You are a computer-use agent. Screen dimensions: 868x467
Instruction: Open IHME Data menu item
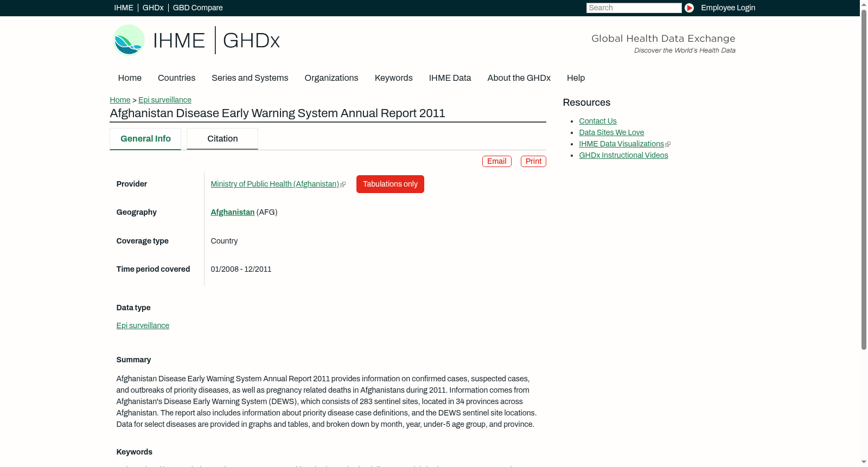[x=450, y=78]
